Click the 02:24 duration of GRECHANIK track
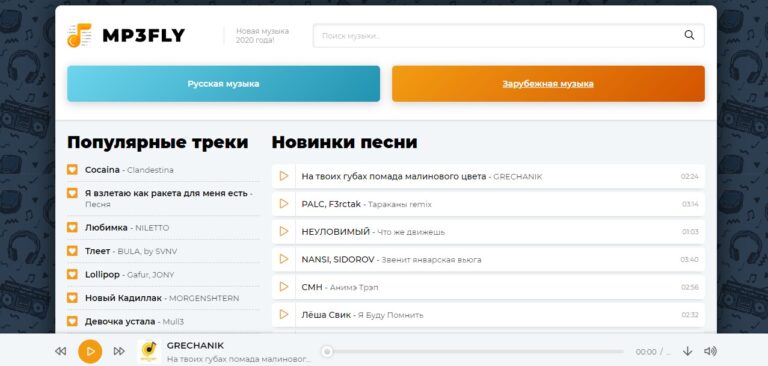 point(690,176)
